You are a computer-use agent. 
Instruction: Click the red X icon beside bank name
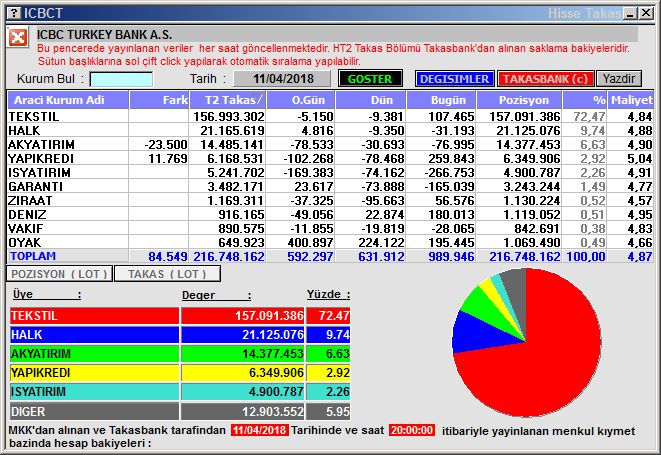[x=18, y=38]
